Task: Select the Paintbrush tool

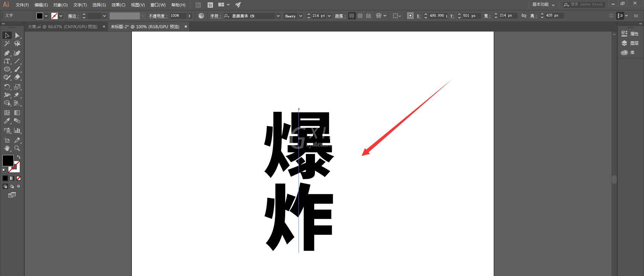Action: (x=17, y=69)
